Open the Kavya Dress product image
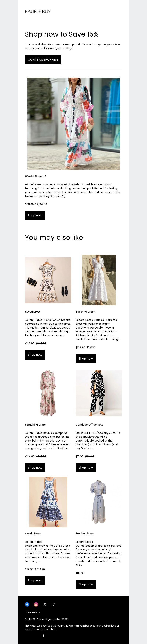Screen dimensions: 147x644 pos(48,280)
